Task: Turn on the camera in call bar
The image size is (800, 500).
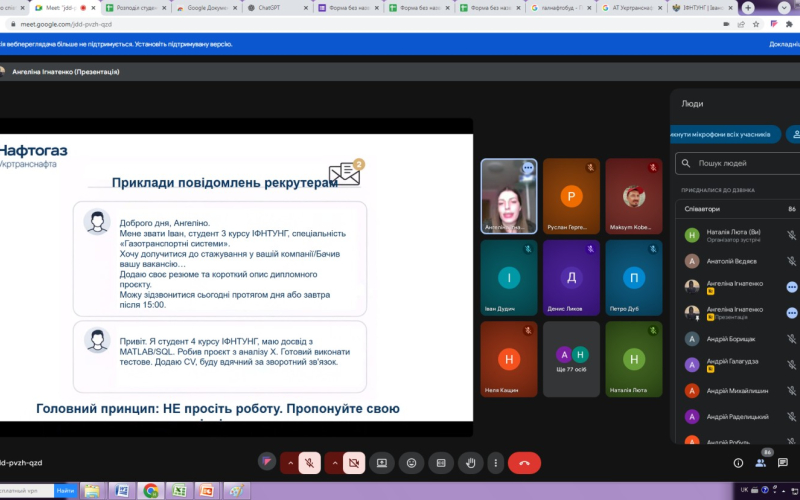Action: (x=354, y=463)
